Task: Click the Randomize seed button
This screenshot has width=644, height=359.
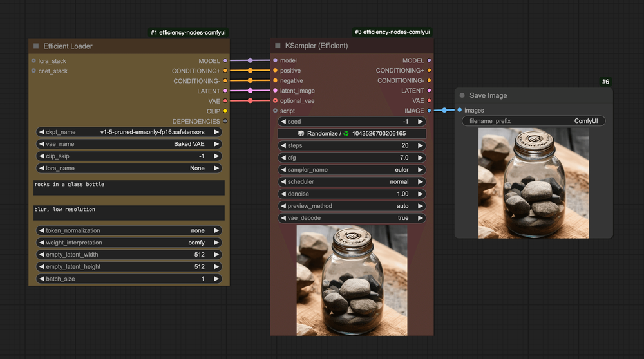Action: click(352, 133)
